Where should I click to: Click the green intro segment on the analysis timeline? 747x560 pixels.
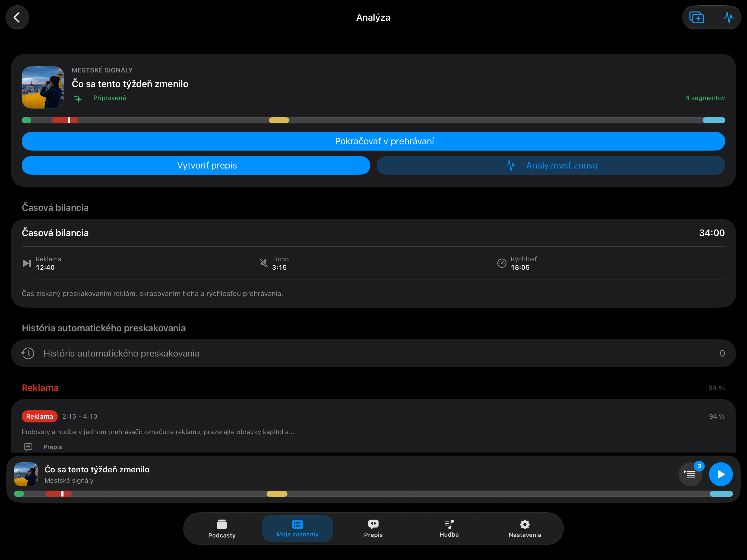click(x=26, y=120)
